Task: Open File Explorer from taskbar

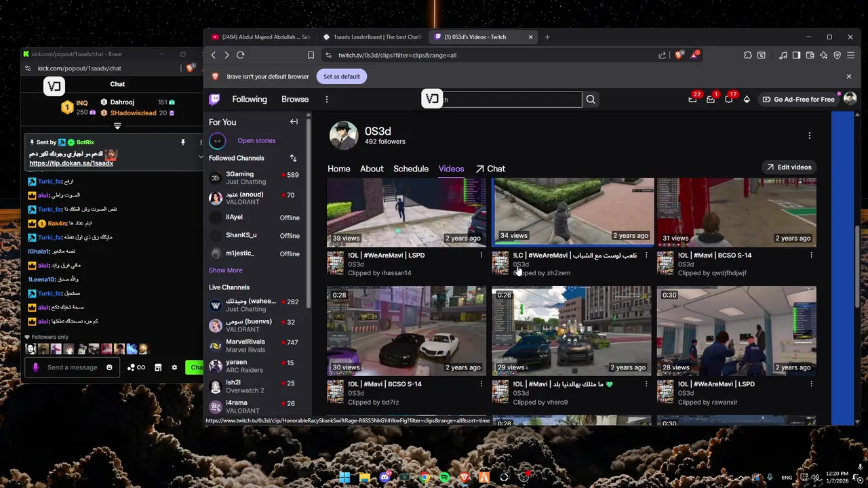Action: pyautogui.click(x=364, y=477)
